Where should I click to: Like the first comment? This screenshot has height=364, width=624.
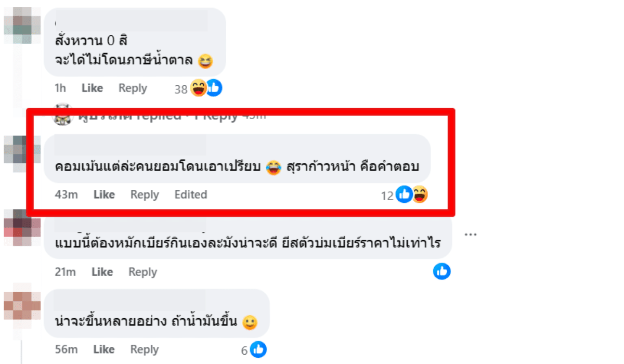pos(92,88)
